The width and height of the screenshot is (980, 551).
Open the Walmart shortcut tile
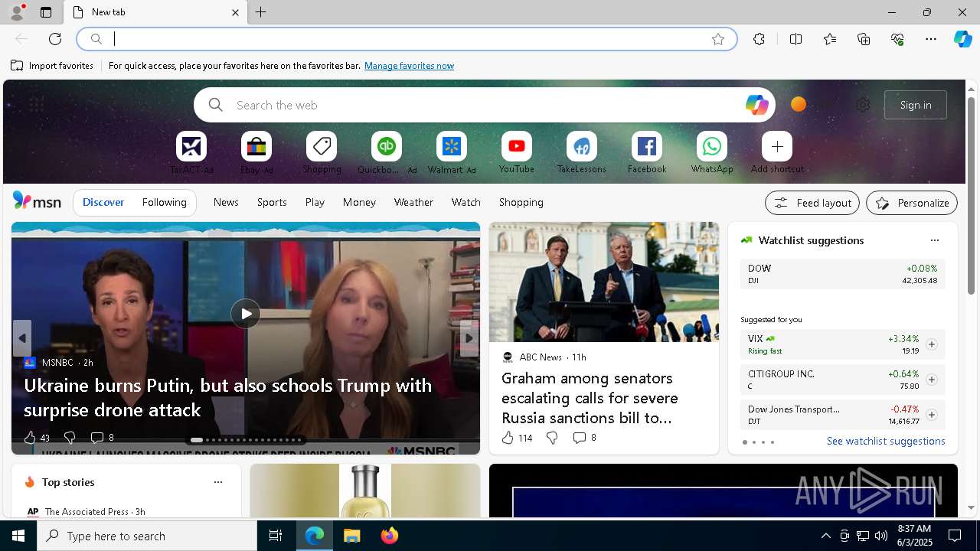[x=452, y=146]
